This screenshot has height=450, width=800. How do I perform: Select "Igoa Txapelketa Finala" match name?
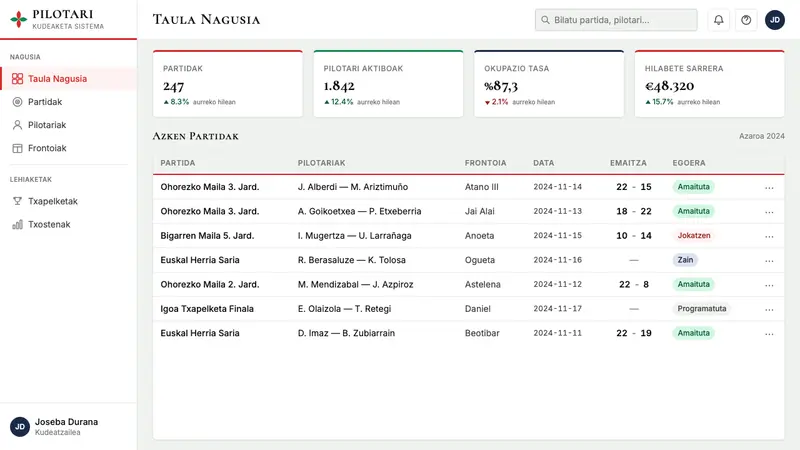(207, 309)
